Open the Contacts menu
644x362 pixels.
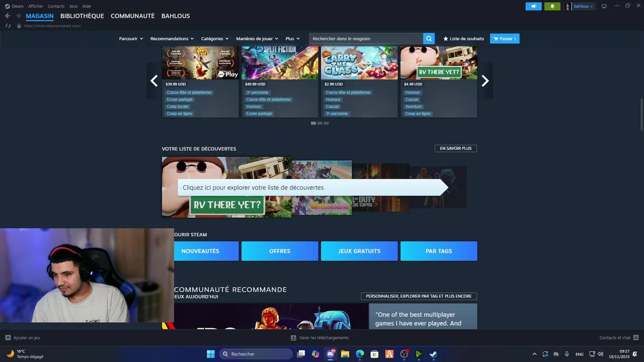pos(56,6)
